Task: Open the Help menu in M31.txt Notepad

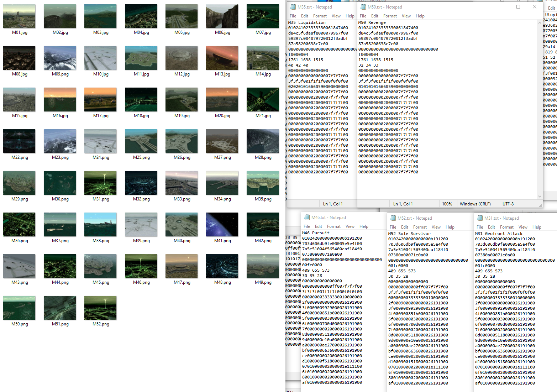Action: point(536,227)
